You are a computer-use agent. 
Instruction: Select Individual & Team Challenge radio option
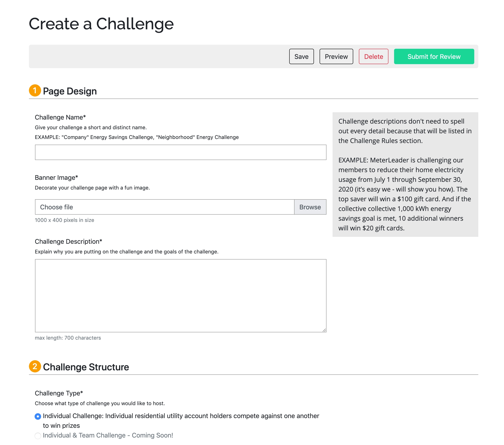38,436
